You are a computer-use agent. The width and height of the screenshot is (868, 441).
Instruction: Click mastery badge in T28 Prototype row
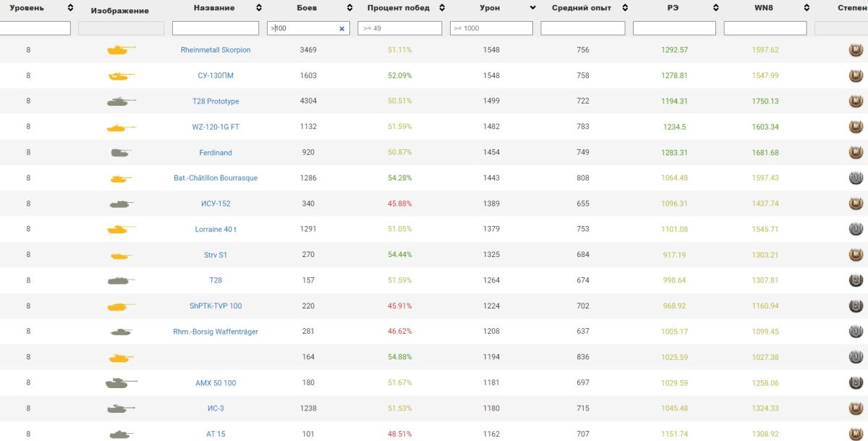point(856,101)
